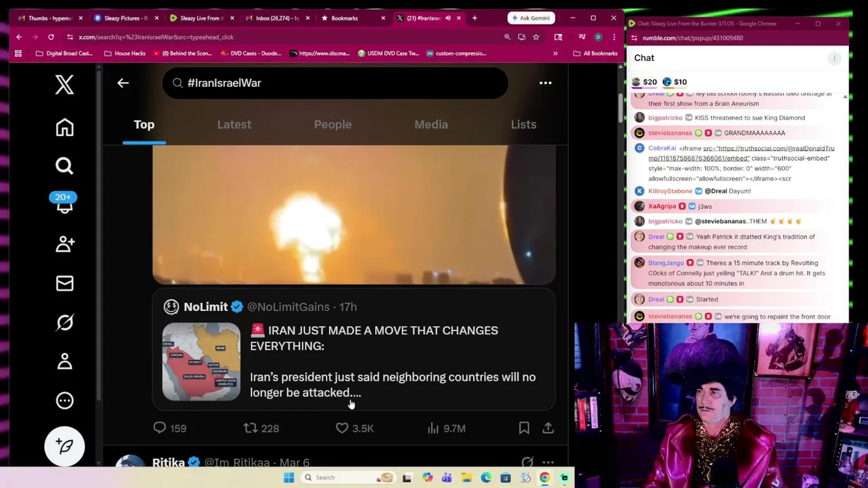Open chat options menu in Rumble chat

coord(834,58)
